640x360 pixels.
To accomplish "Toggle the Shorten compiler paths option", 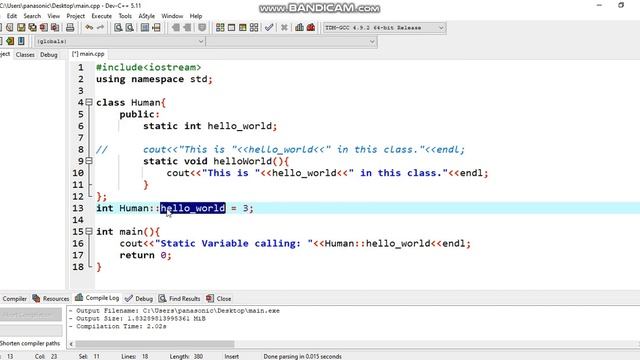I will pos(30,343).
